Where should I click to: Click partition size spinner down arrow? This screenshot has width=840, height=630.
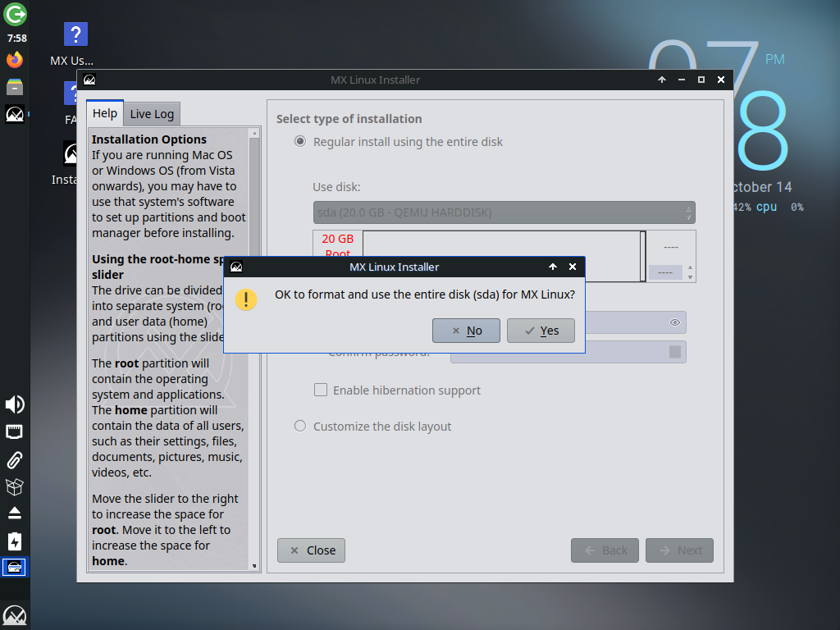pyautogui.click(x=690, y=277)
